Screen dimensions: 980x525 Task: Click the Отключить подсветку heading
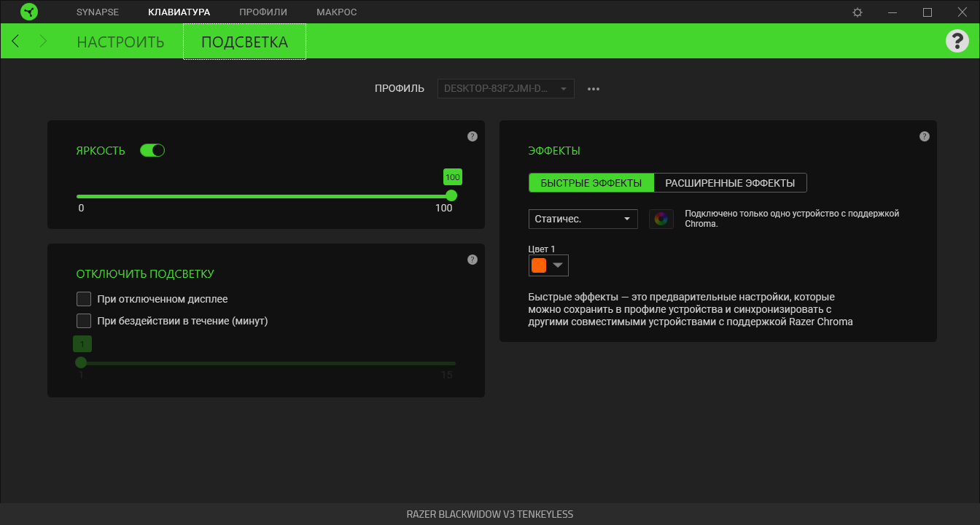click(145, 274)
